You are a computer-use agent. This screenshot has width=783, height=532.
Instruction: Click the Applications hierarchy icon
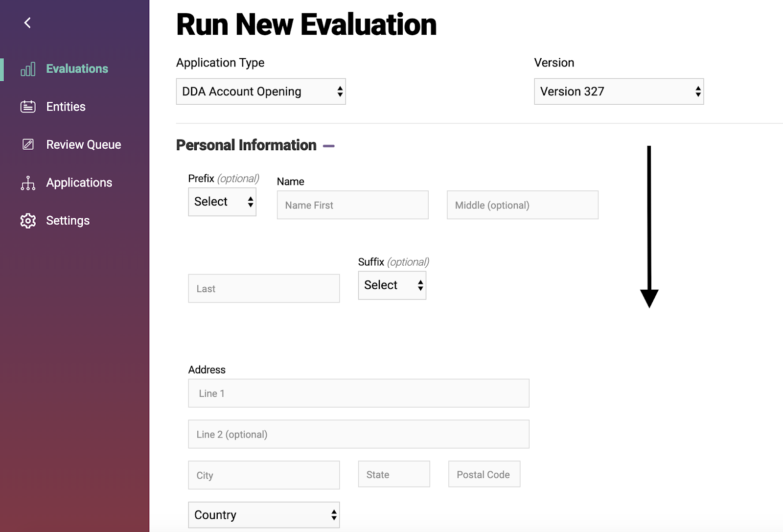28,183
